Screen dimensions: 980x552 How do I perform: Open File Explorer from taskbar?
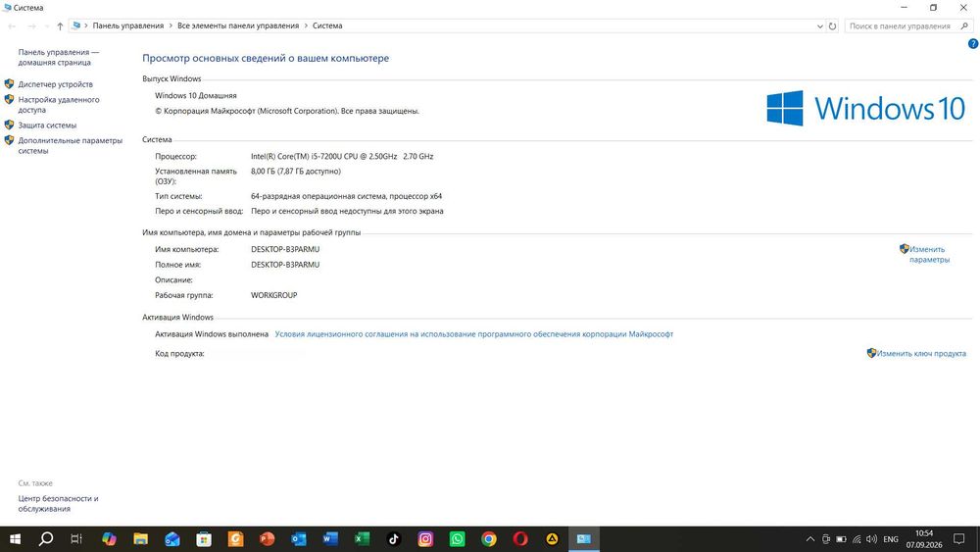pyautogui.click(x=140, y=539)
